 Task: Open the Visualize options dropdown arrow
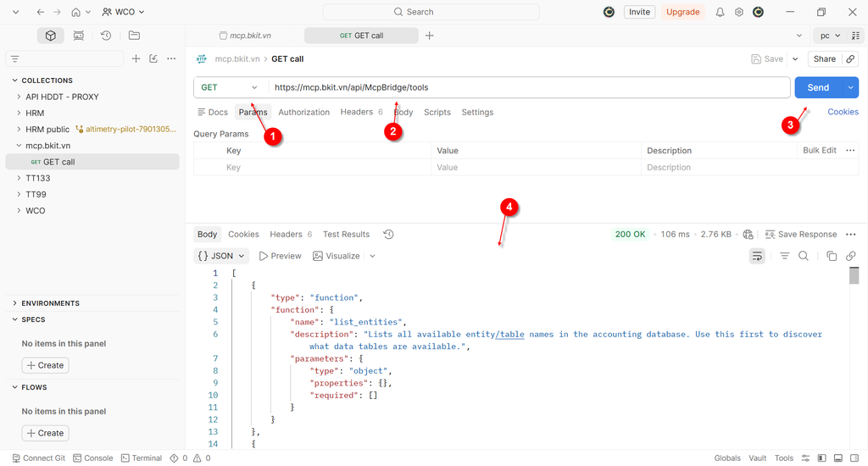(x=373, y=256)
